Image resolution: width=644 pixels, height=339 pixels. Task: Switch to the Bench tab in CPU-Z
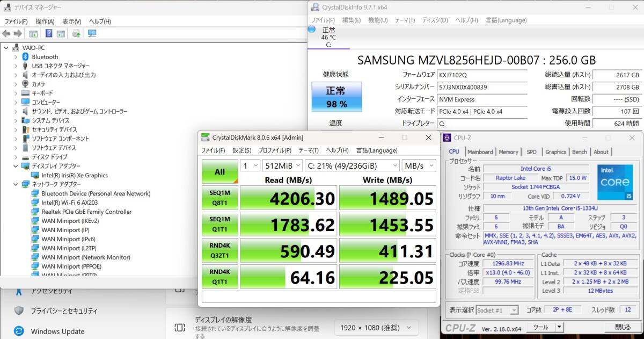580,152
